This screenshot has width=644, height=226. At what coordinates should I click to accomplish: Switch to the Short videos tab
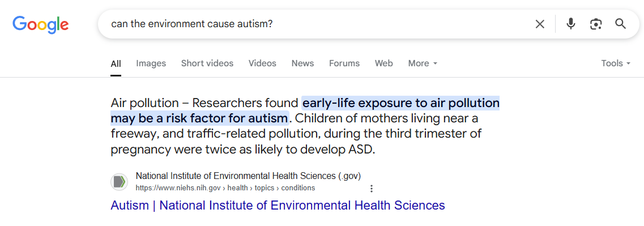[x=207, y=63]
